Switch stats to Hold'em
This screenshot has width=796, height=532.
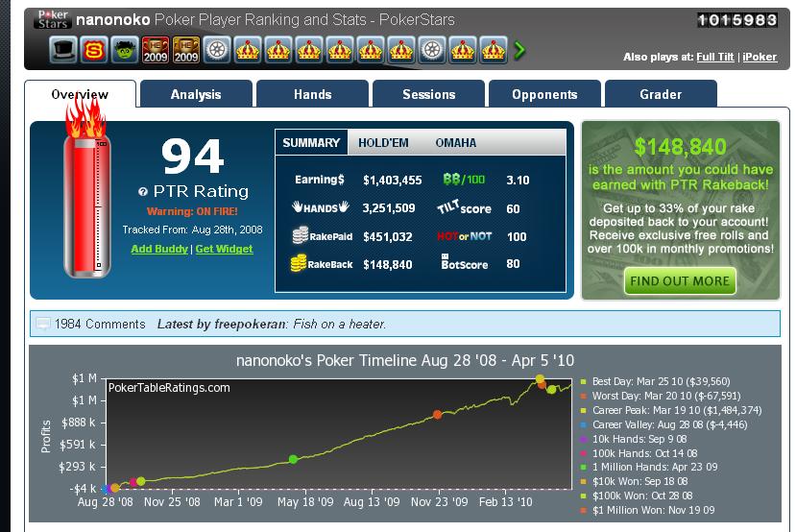383,143
